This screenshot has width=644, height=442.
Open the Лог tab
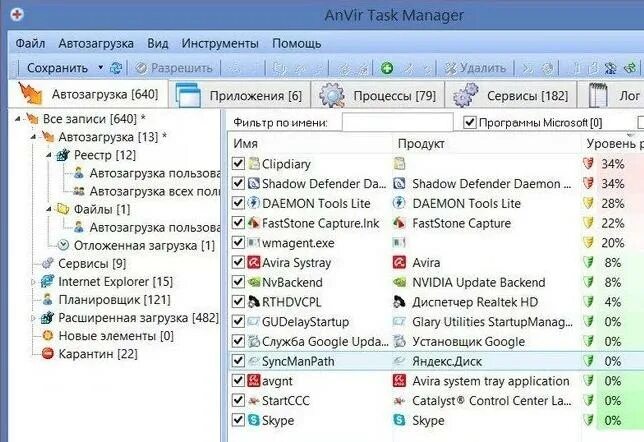click(612, 95)
